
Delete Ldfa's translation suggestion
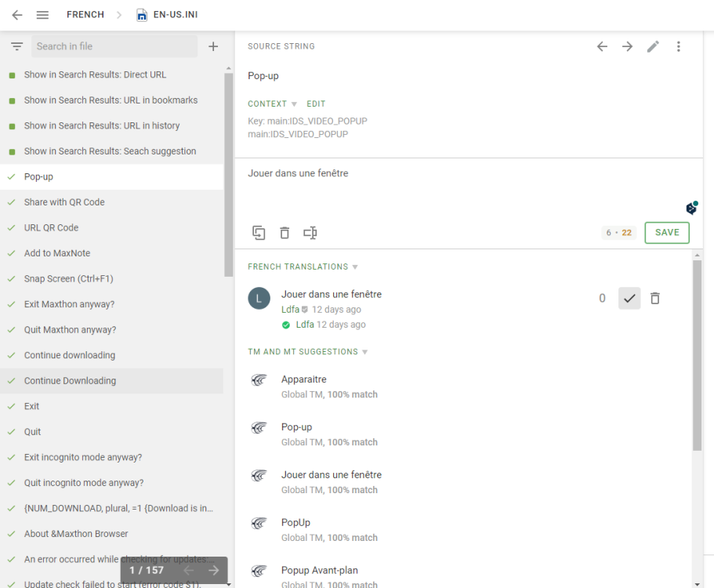pyautogui.click(x=655, y=298)
